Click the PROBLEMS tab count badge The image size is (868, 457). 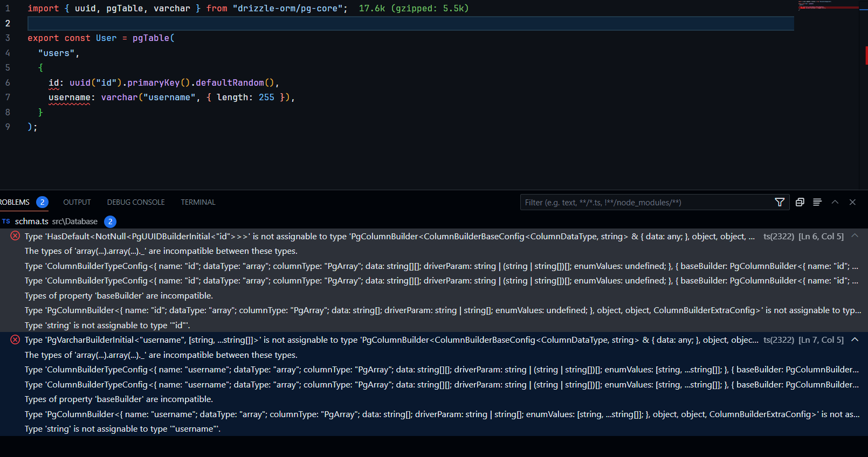(x=42, y=202)
